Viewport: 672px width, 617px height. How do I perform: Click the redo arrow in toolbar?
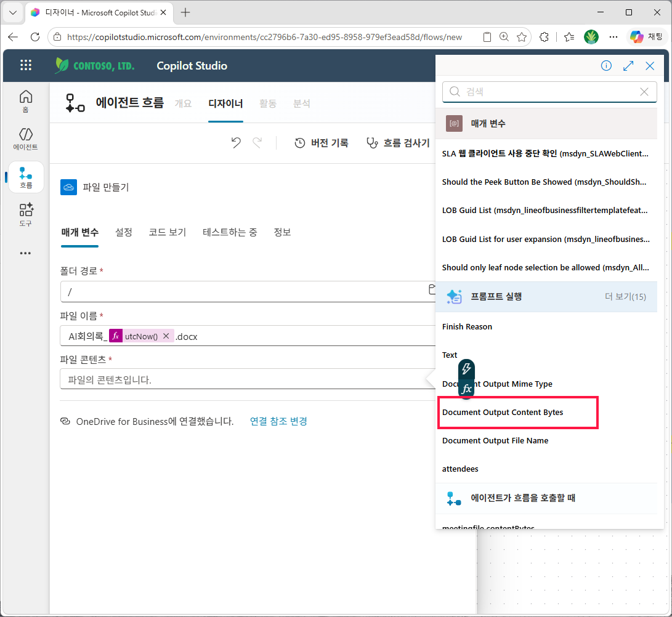pos(257,143)
